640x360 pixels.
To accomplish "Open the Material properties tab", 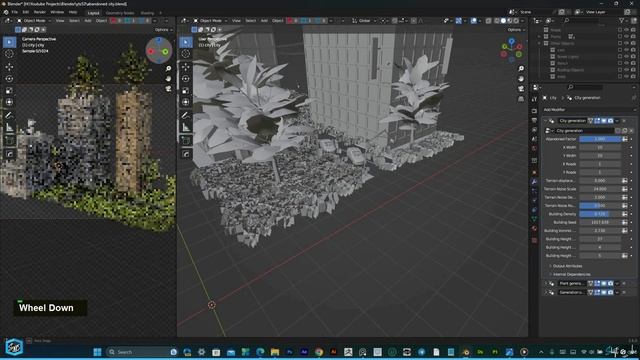I will click(534, 229).
